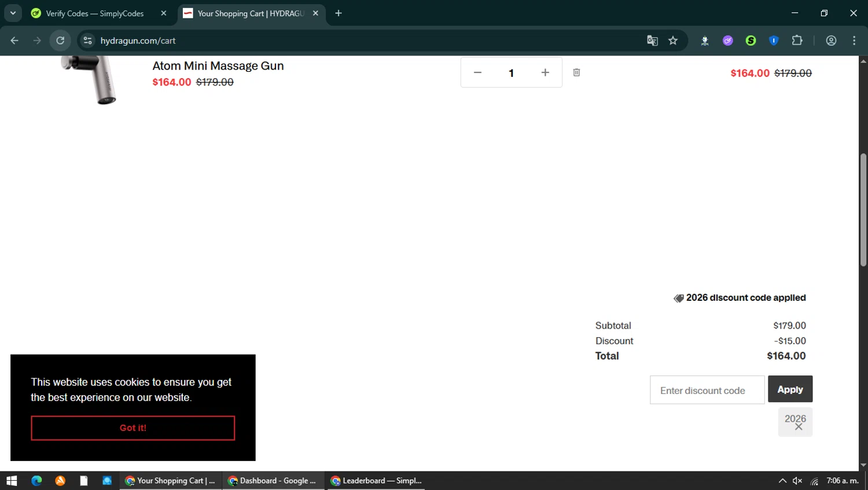Image resolution: width=868 pixels, height=490 pixels.
Task: Remove the applied 2026 discount code
Action: (799, 427)
